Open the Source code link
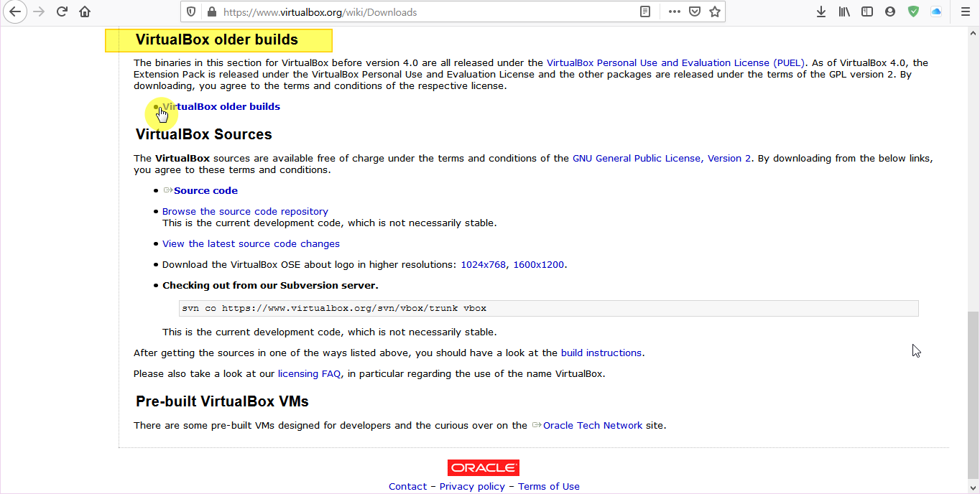The image size is (980, 494). (205, 190)
